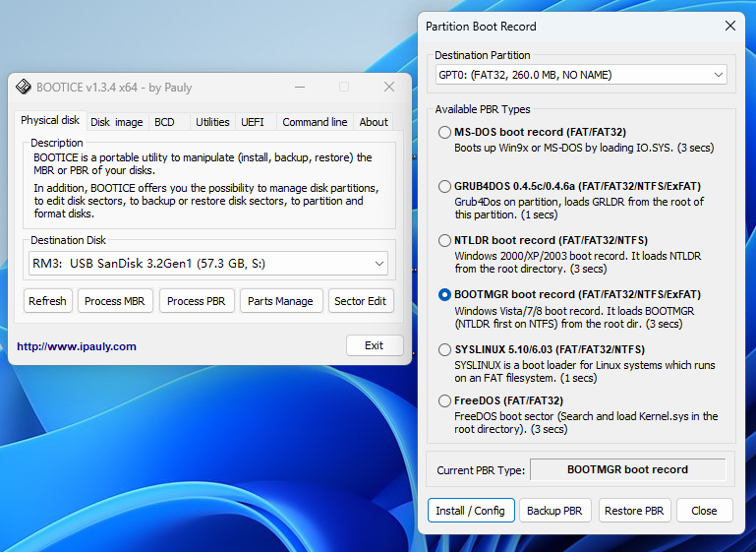Open the Destination Partition dropdown
Image resolution: width=756 pixels, height=552 pixels.
tap(581, 75)
